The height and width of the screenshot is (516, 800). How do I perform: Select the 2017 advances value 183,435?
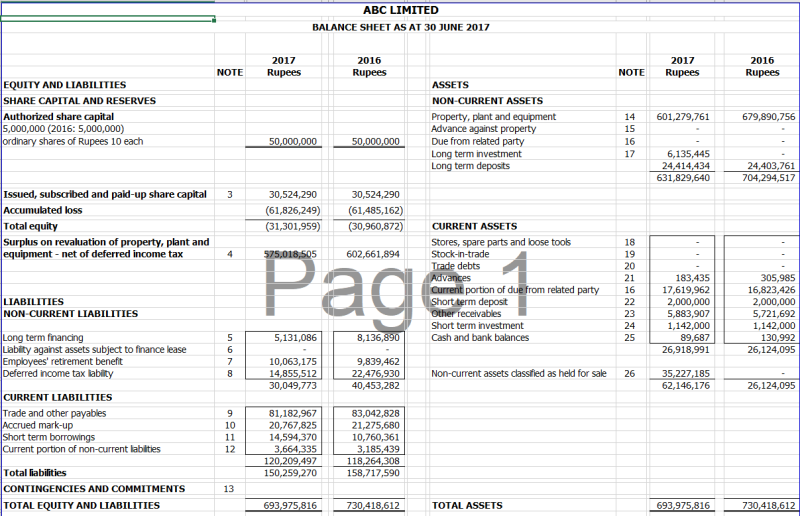[692, 278]
